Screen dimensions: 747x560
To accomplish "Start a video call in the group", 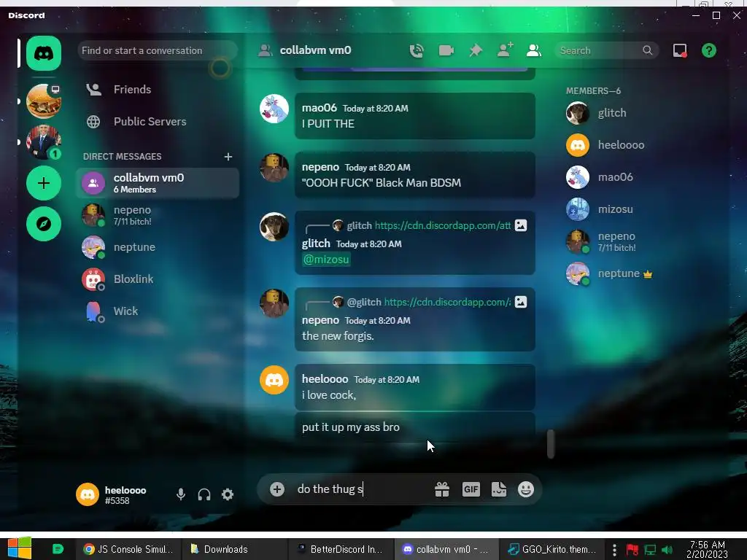I will tap(446, 50).
